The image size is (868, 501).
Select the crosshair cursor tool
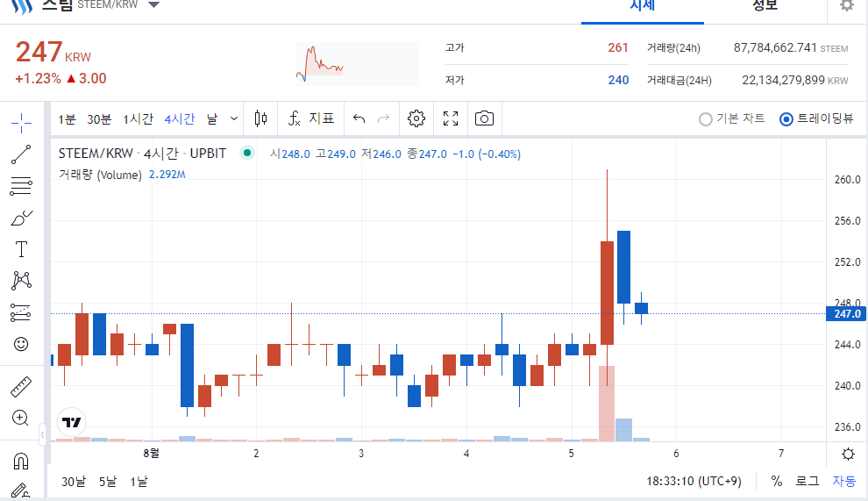[x=21, y=123]
